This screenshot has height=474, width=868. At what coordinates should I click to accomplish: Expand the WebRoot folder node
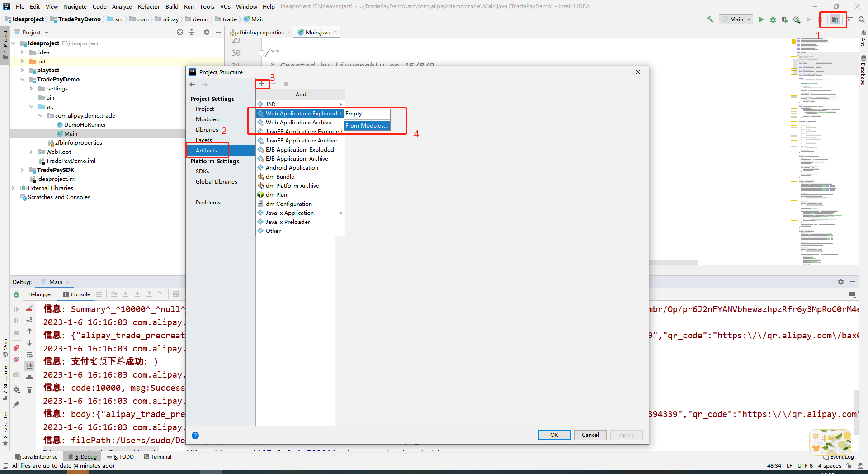31,152
